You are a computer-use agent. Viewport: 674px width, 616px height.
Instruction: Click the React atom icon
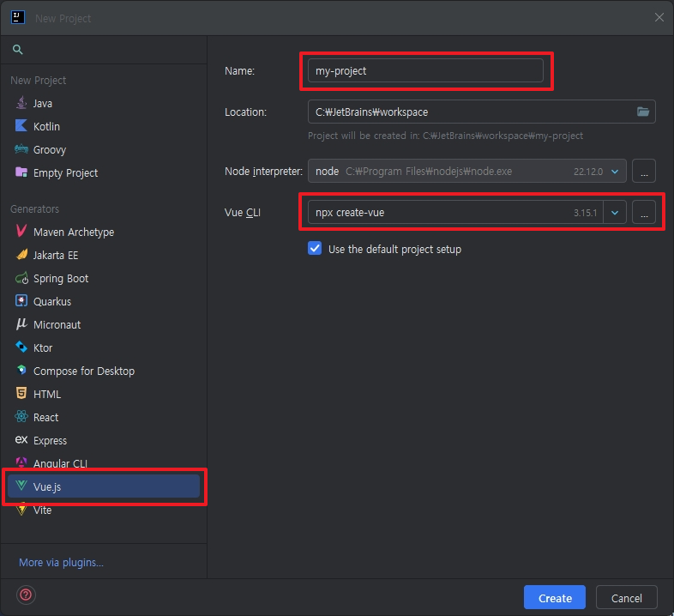pos(21,416)
